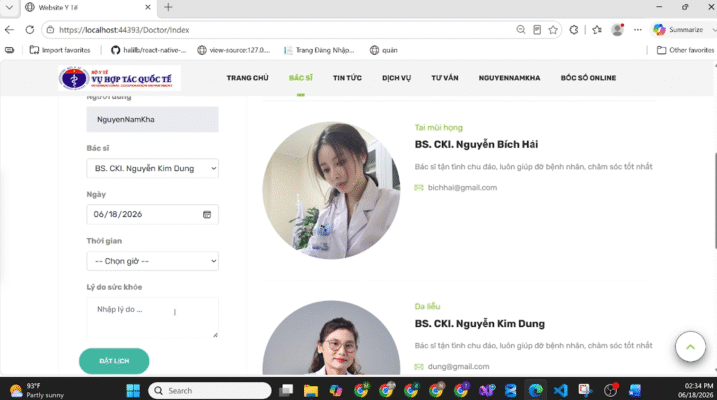Click the Copilot Summarize button
The height and width of the screenshot is (400, 717).
point(678,30)
